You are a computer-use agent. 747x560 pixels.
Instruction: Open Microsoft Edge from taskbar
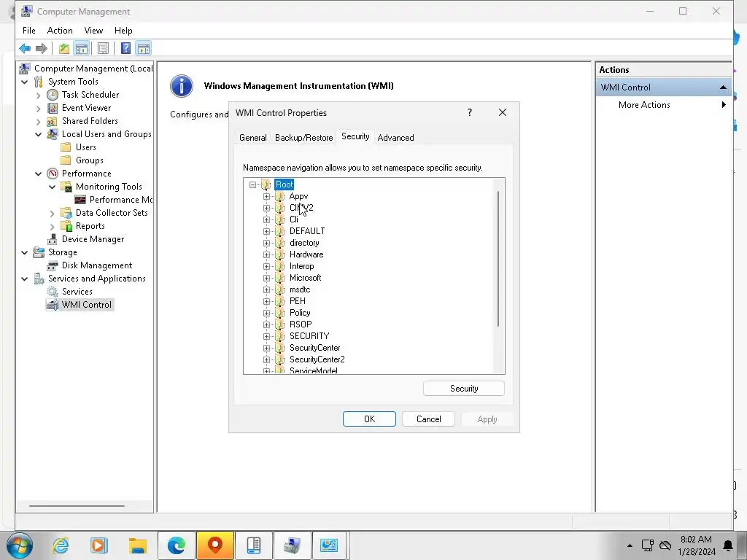177,545
